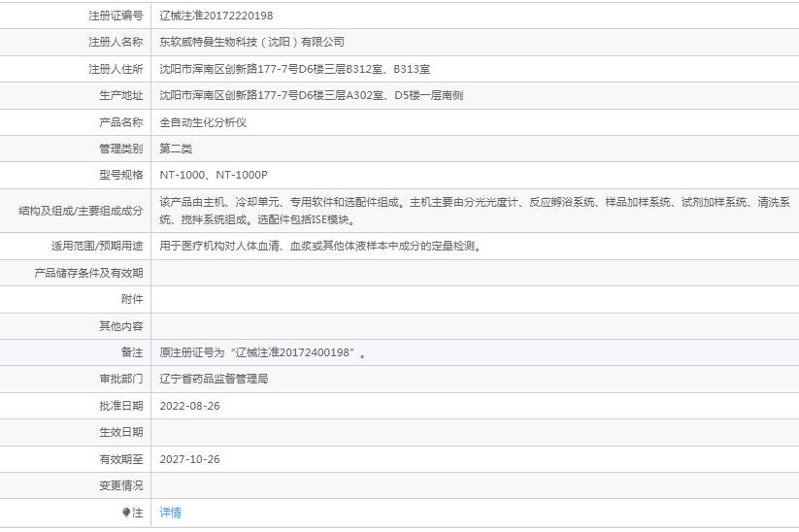This screenshot has height=532, width=799.
Task: Click the 批准日期 label
Action: pos(121,406)
